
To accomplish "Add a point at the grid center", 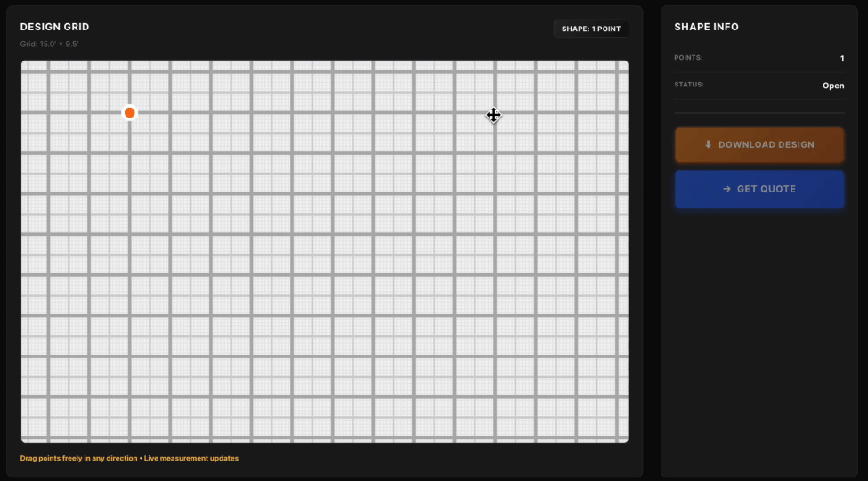I will click(325, 251).
